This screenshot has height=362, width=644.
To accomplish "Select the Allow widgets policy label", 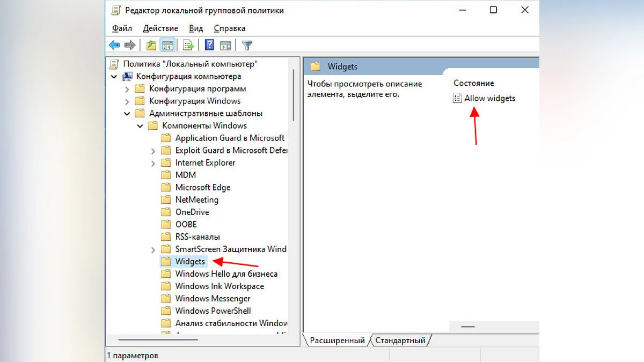I will [490, 98].
